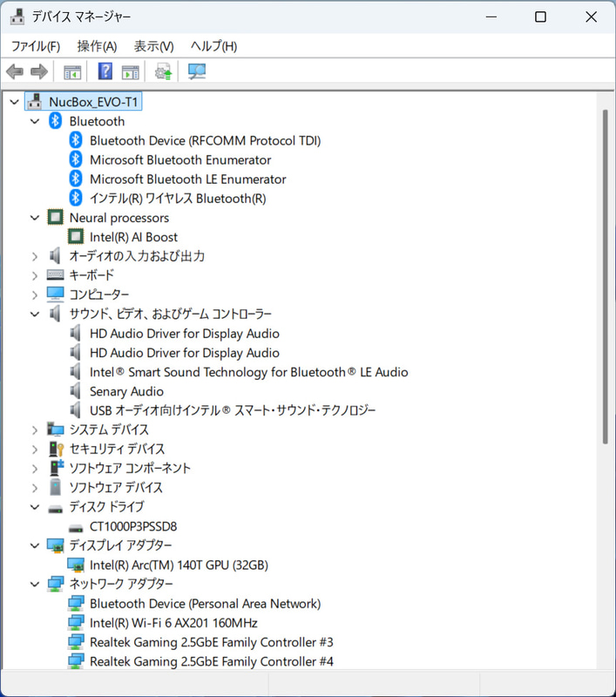Screen dimensions: 616x697
Task: Click Intel Arc 140T GPU adapter icon
Action: tap(76, 565)
